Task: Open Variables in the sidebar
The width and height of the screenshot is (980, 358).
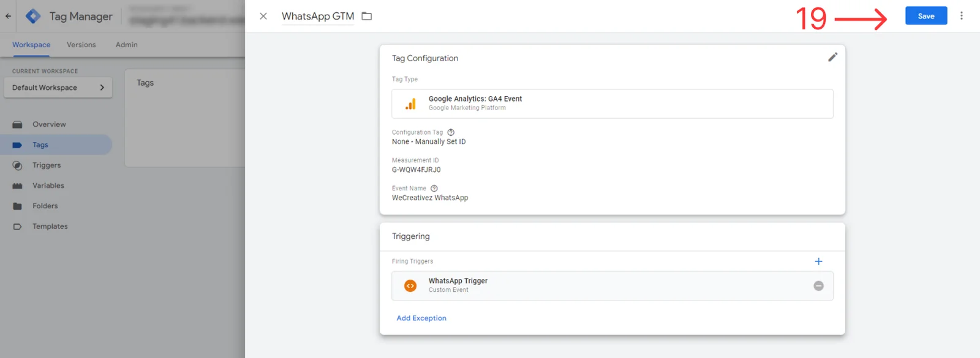Action: tap(48, 185)
